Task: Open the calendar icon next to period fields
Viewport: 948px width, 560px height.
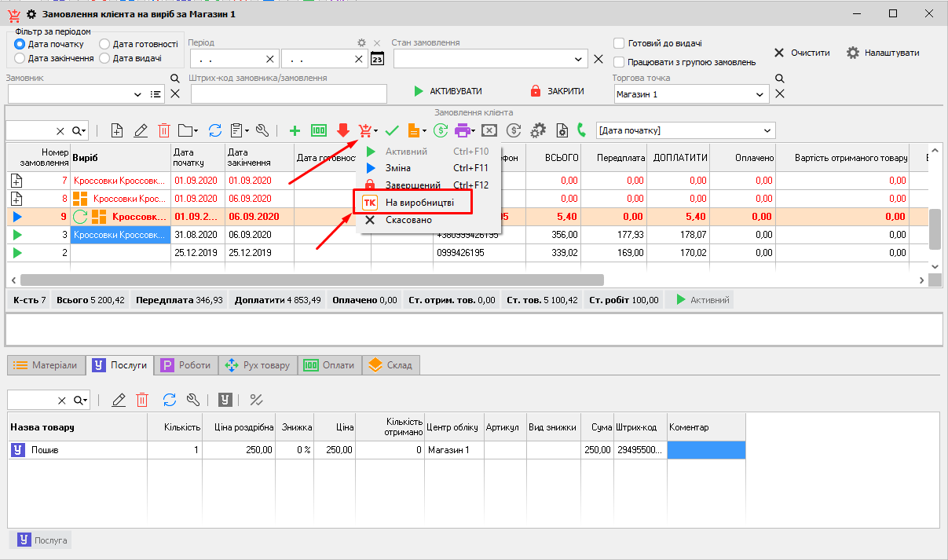Action: (377, 59)
